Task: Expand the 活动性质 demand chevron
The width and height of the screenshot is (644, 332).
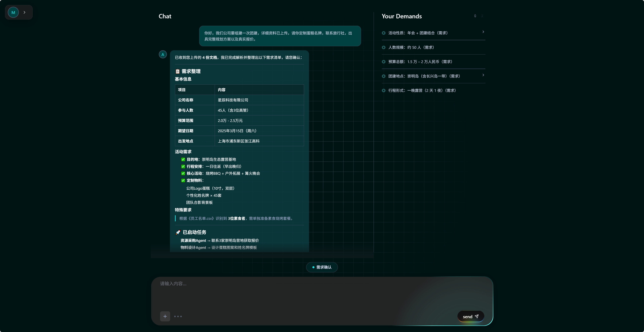Action: (483, 32)
